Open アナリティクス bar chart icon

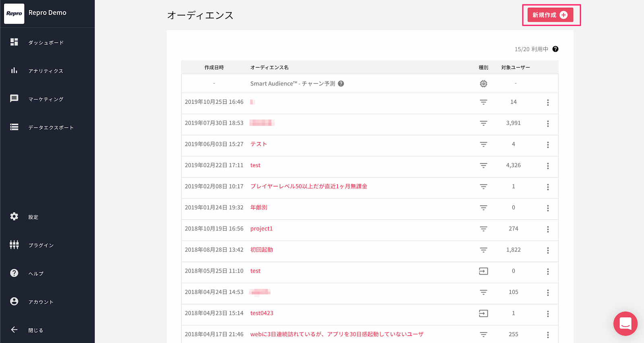[14, 70]
